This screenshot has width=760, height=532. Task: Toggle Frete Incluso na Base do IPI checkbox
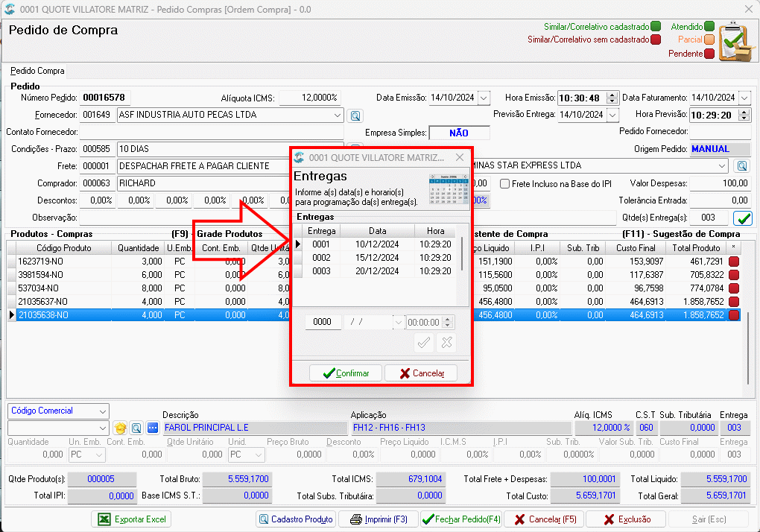click(x=504, y=184)
